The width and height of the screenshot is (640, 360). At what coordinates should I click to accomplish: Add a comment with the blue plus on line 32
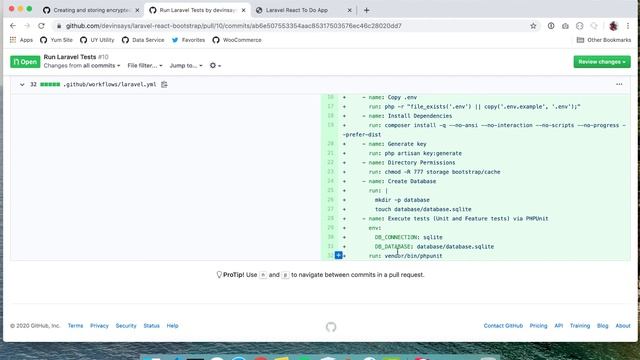338,256
